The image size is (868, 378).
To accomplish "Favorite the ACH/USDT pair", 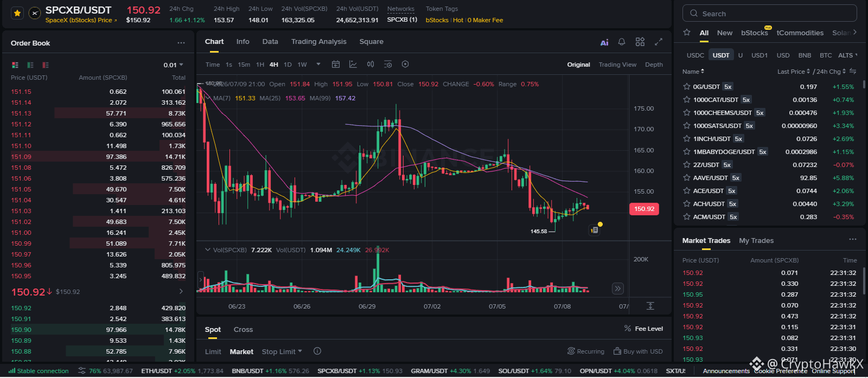I will tap(687, 203).
